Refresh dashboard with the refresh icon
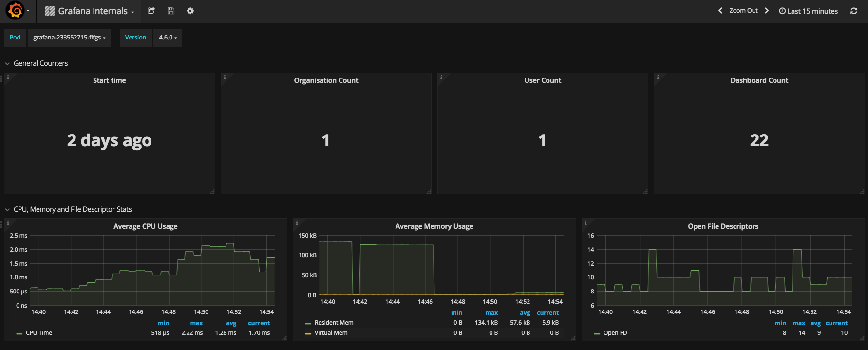868x350 pixels. click(854, 11)
